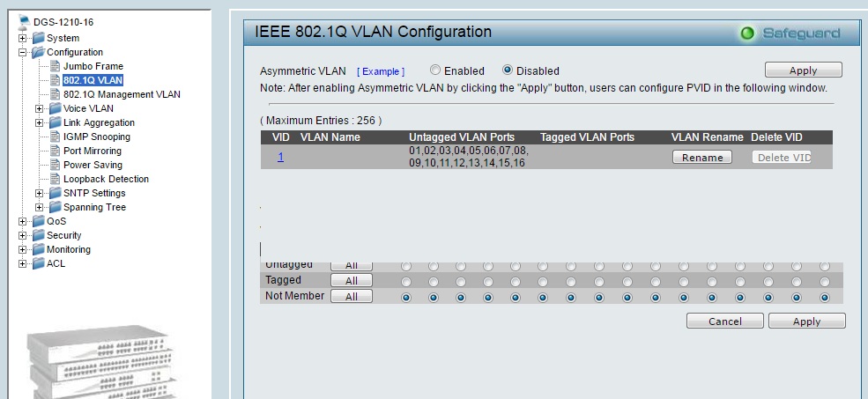Expand the Spanning Tree node

coord(39,208)
